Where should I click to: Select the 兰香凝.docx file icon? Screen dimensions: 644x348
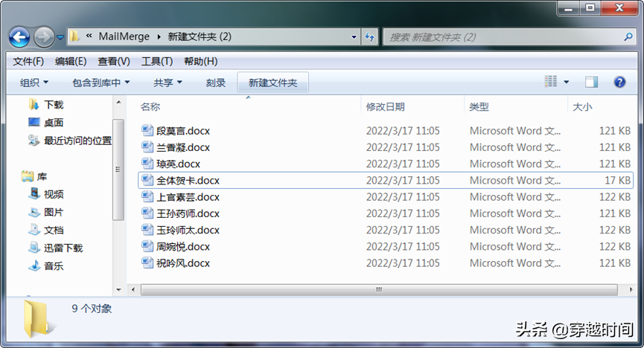[x=147, y=147]
